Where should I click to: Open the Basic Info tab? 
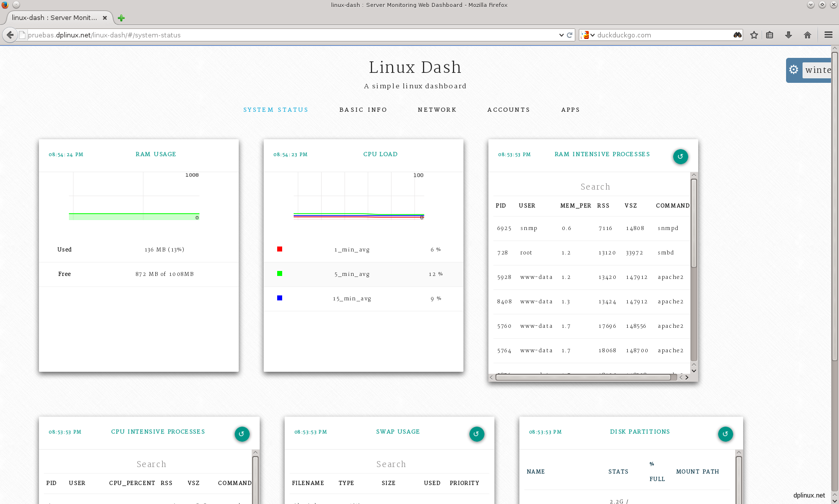[x=363, y=110]
